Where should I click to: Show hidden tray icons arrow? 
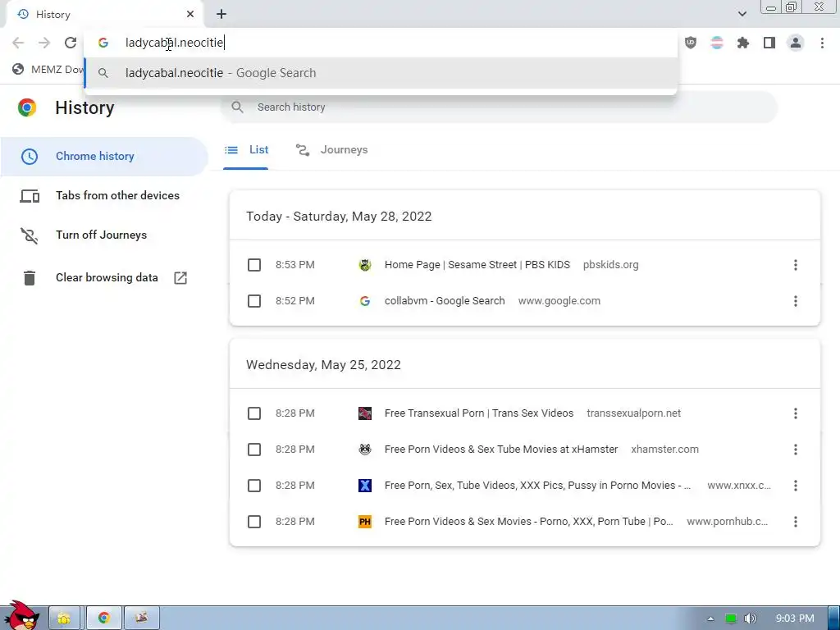click(x=710, y=619)
